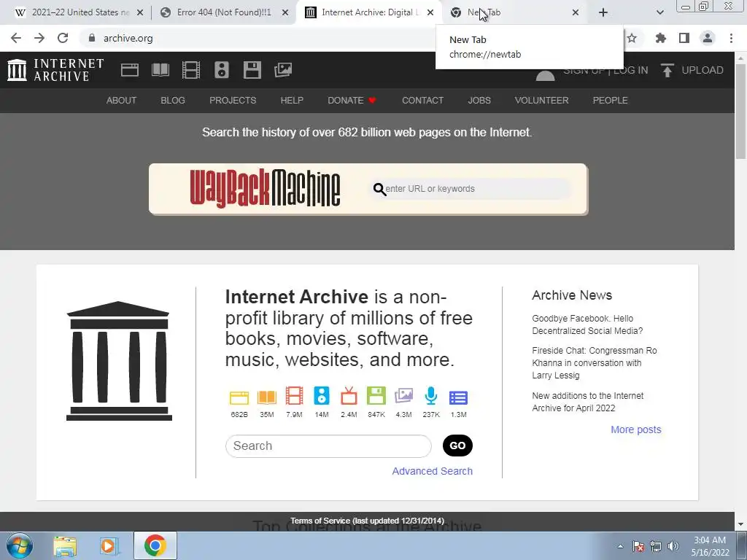Open the Video film icon in top bar
Screen dimensions: 747x560
(x=191, y=70)
